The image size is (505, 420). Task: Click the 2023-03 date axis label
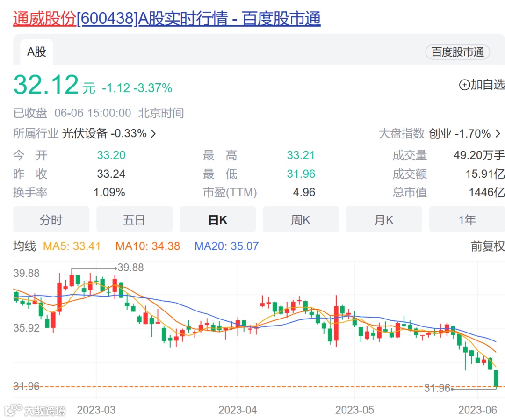[x=96, y=410]
